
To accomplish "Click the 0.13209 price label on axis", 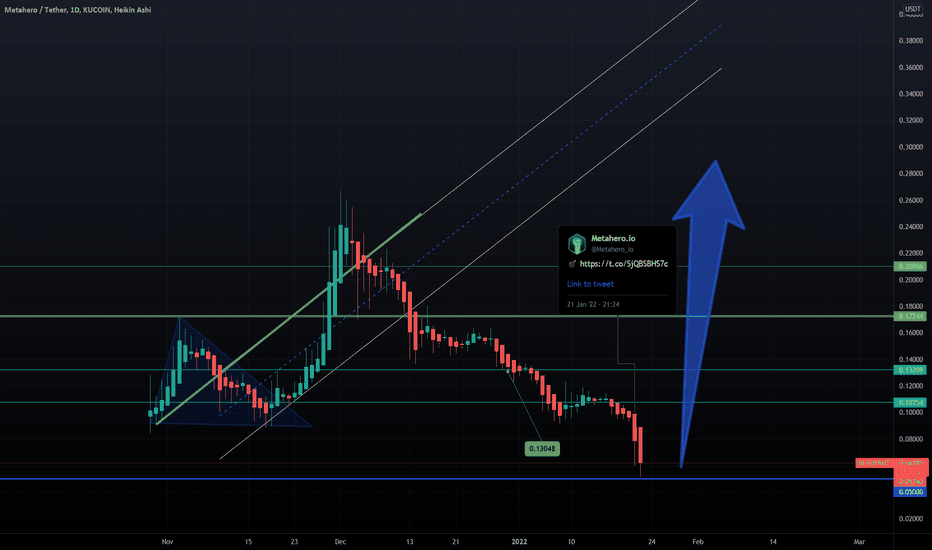I will point(911,370).
